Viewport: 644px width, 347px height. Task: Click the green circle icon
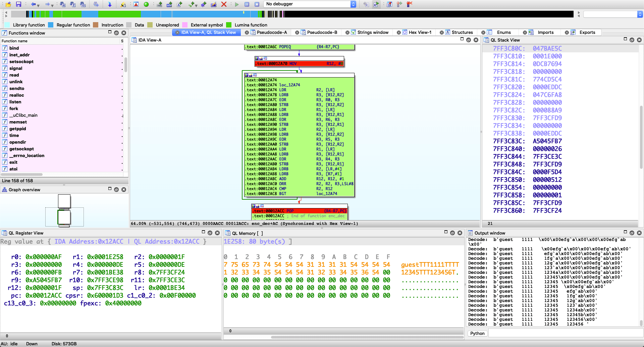coord(146,4)
